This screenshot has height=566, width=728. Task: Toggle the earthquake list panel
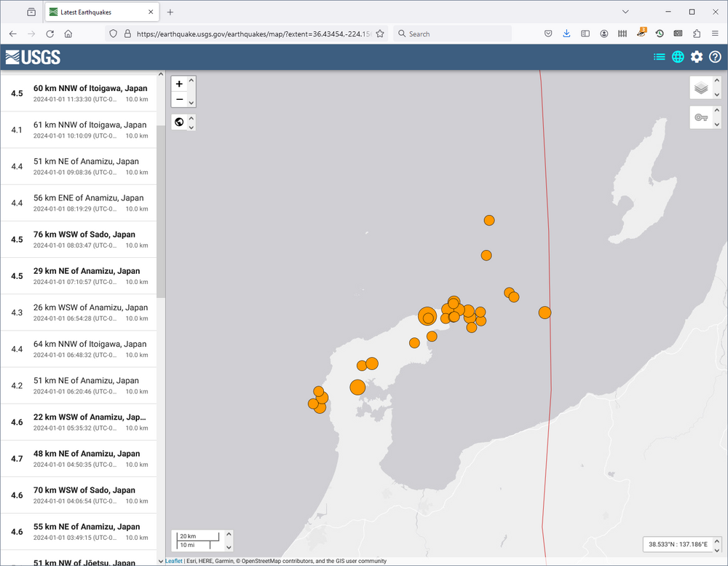[x=660, y=57]
